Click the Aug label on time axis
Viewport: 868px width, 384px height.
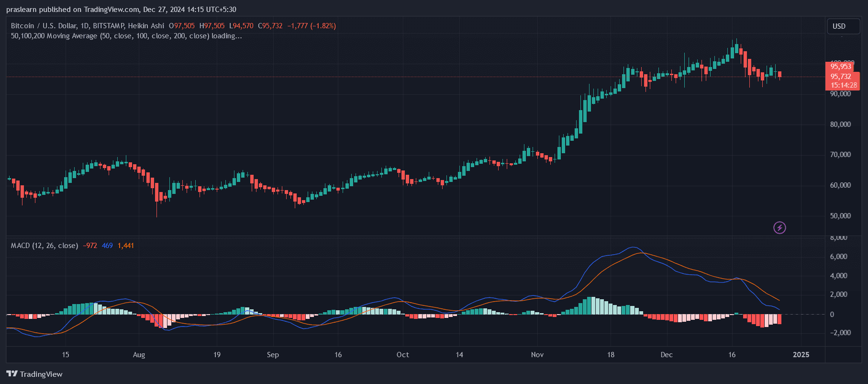pos(139,355)
